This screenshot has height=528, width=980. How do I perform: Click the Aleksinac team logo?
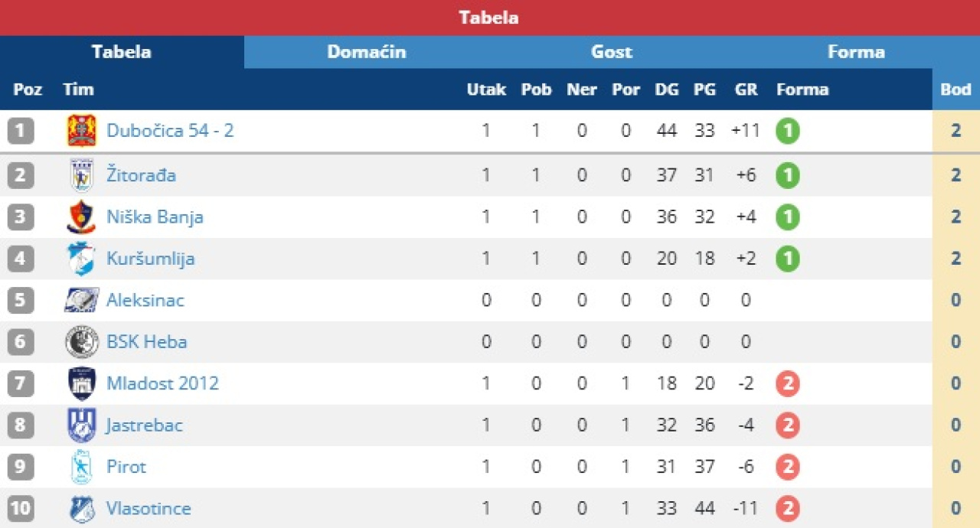[81, 300]
